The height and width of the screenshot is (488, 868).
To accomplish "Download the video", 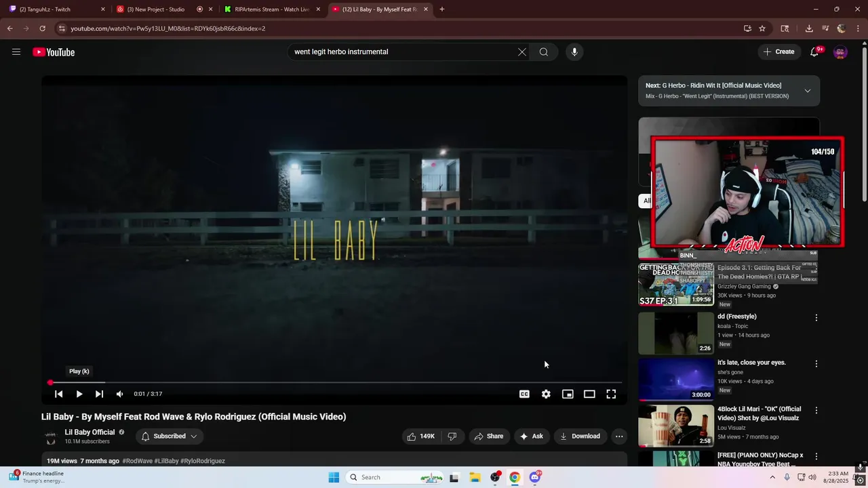I will tap(580, 436).
